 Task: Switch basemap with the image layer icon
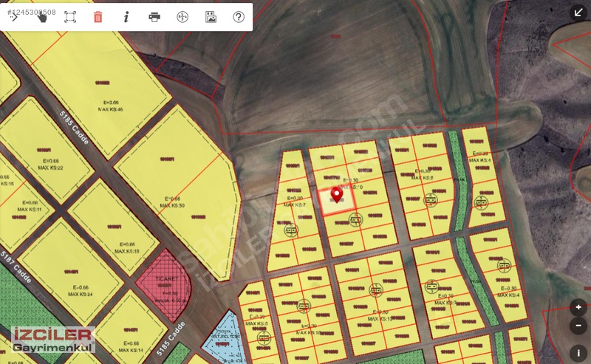point(211,17)
